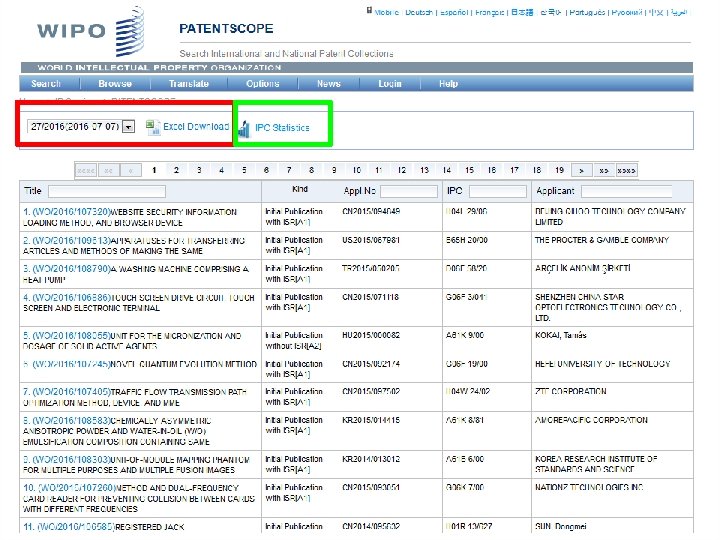Screen dimensions: 720x540
Task: Click the <<<< first page button
Action: (x=86, y=170)
